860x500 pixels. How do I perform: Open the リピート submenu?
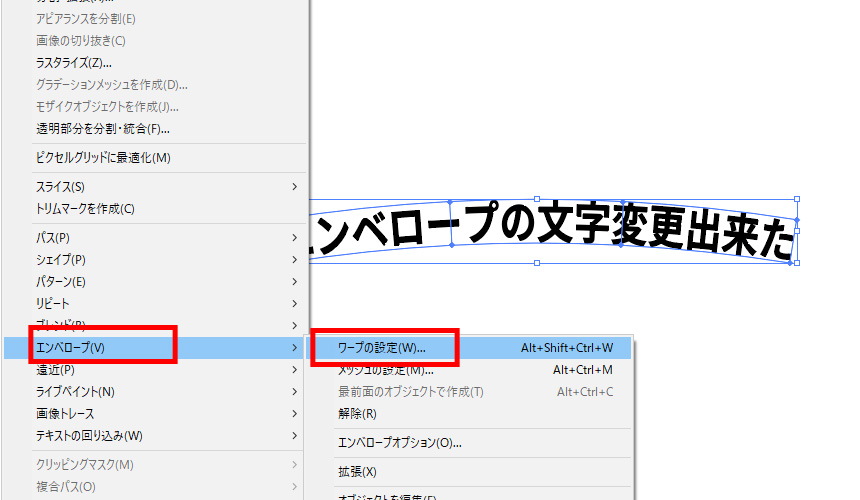click(52, 304)
